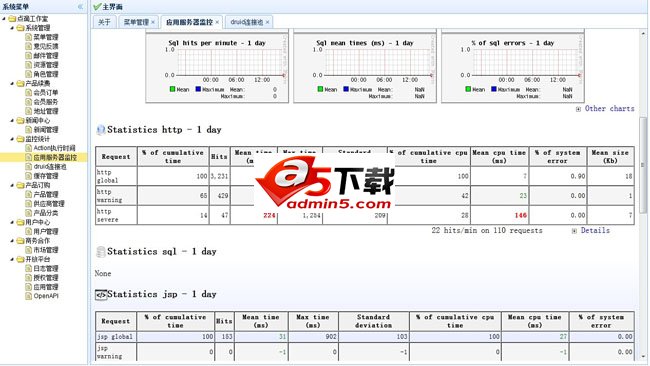Image resolution: width=650 pixels, height=366 pixels.
Task: Collapse the 新闻中心 folder
Action: pos(12,120)
